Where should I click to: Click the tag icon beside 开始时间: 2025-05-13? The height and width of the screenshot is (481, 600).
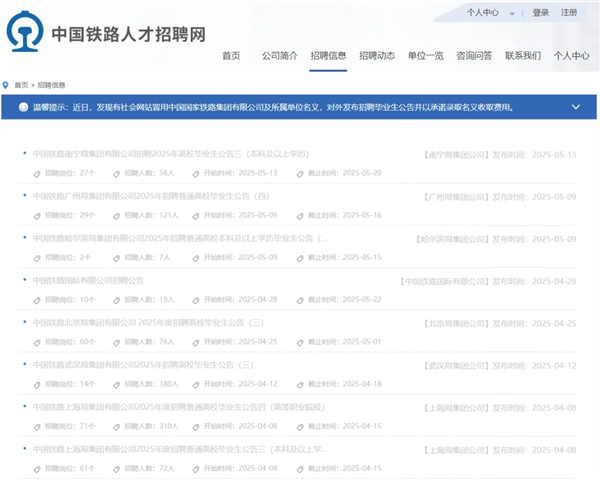pyautogui.click(x=196, y=174)
